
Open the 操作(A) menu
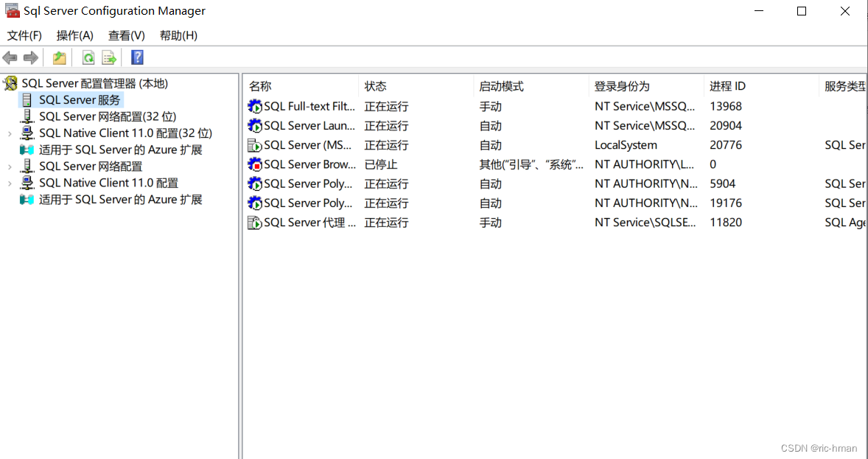(74, 35)
